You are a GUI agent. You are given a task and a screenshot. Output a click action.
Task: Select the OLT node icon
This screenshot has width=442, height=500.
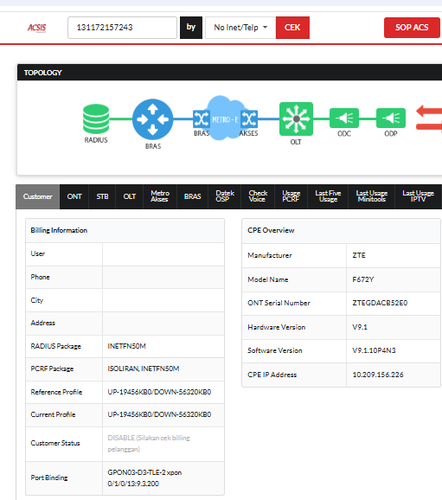(296, 119)
